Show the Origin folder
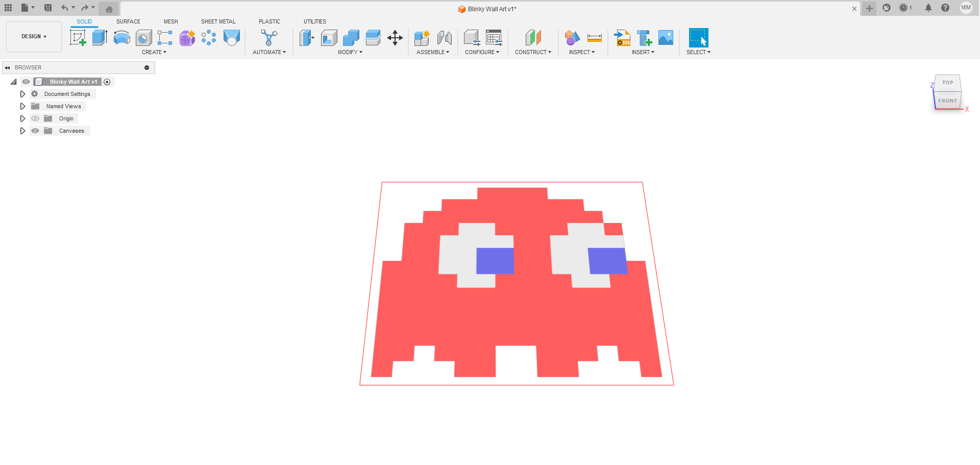This screenshot has height=465, width=980. point(35,118)
